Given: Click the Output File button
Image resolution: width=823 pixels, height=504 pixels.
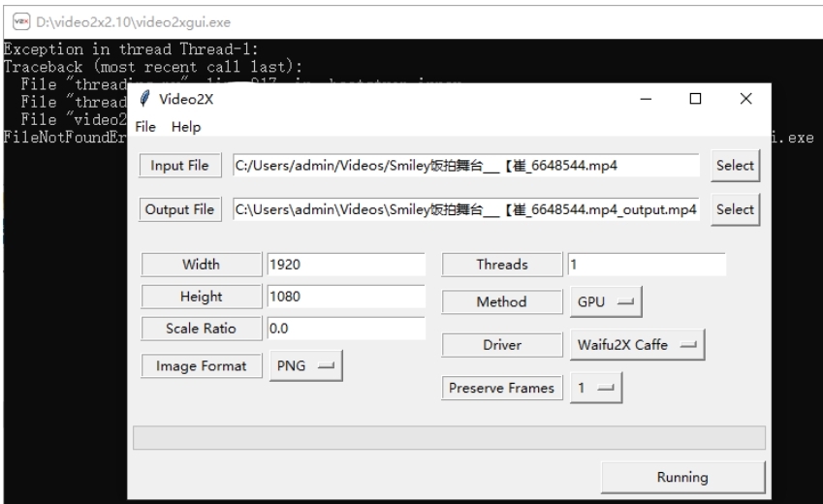Looking at the screenshot, I should [179, 209].
